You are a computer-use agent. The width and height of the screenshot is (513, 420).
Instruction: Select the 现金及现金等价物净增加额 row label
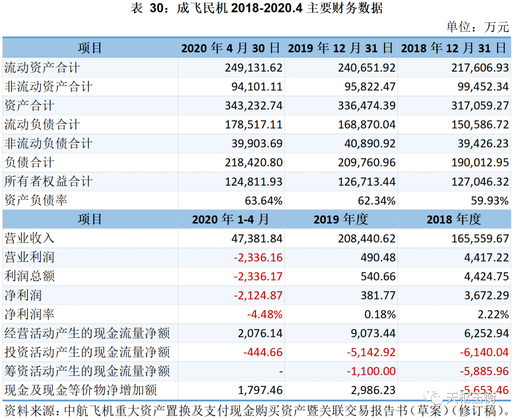[x=81, y=391]
